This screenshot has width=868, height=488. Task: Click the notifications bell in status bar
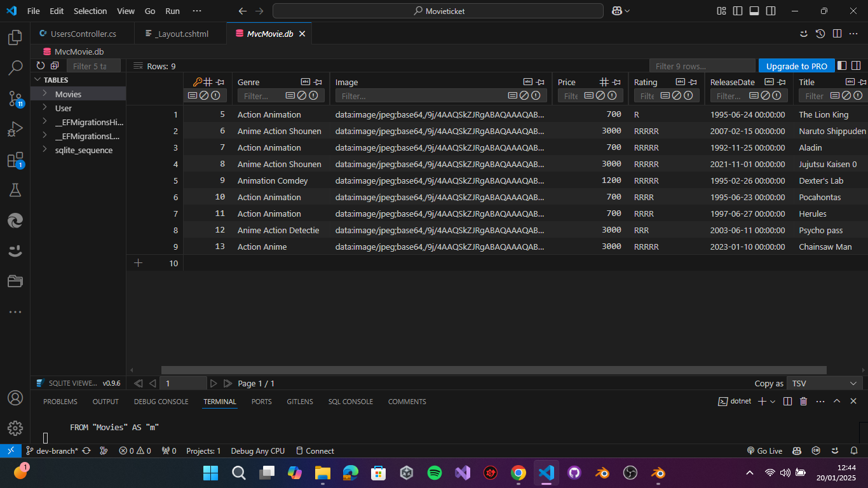[855, 451]
